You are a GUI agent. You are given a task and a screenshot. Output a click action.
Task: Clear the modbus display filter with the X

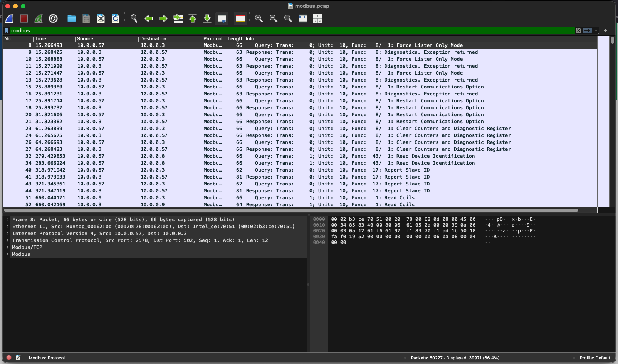pos(579,30)
